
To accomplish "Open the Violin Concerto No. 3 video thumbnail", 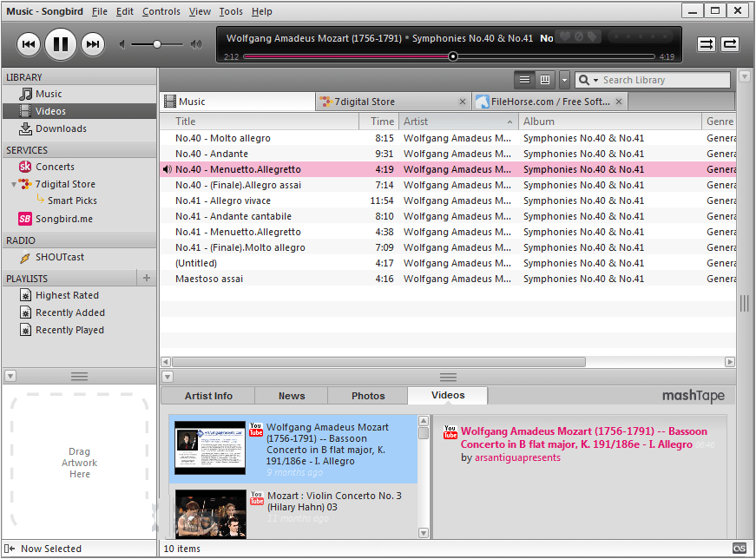I will tap(211, 514).
